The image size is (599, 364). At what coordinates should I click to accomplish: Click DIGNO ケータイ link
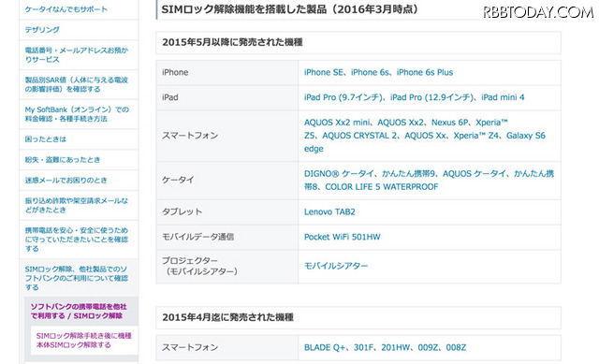point(339,174)
